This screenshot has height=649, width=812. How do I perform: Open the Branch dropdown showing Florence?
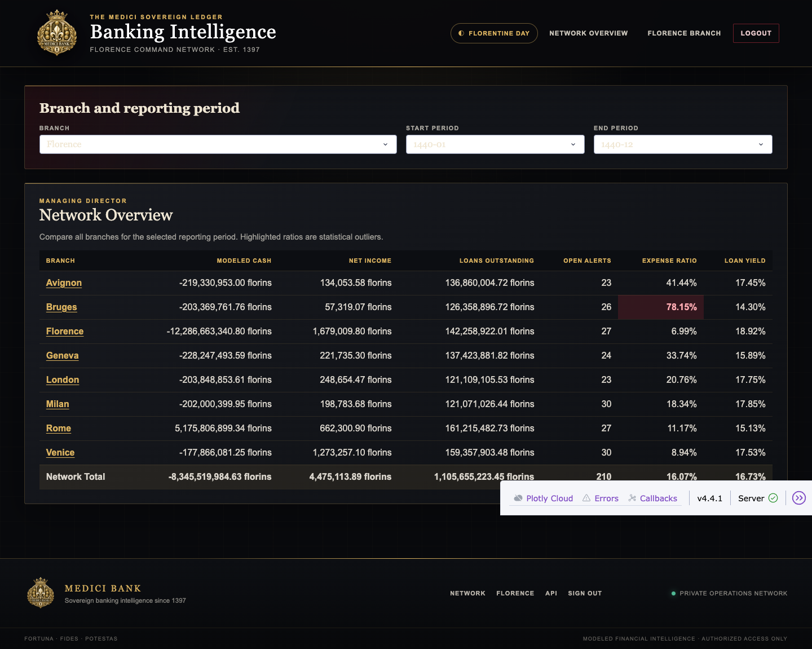click(x=218, y=144)
